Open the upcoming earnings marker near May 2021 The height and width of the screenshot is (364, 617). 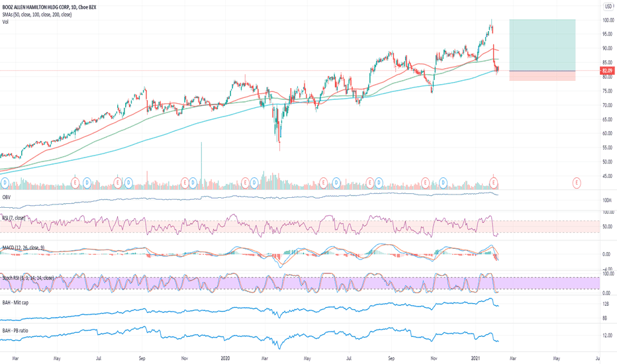pos(577,183)
